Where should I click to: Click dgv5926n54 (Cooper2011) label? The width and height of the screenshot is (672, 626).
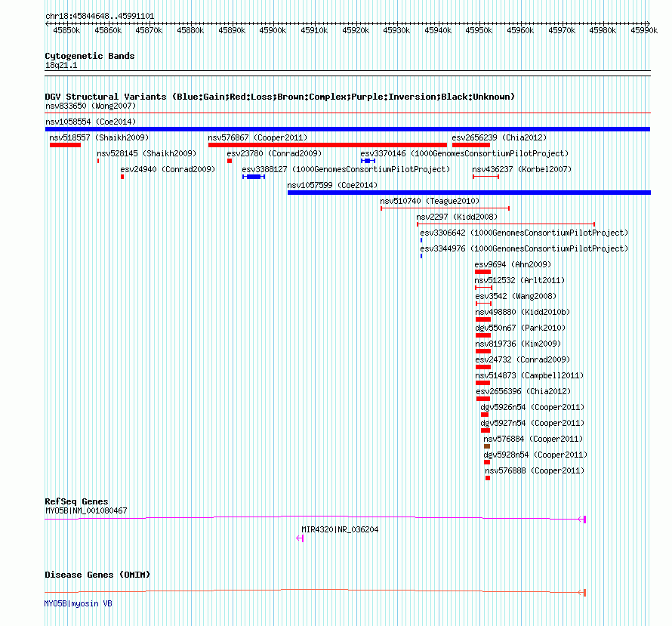coord(532,407)
